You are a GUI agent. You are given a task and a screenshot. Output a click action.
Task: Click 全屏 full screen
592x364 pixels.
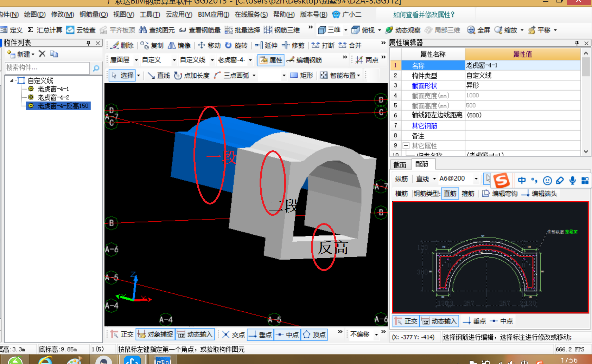click(478, 30)
